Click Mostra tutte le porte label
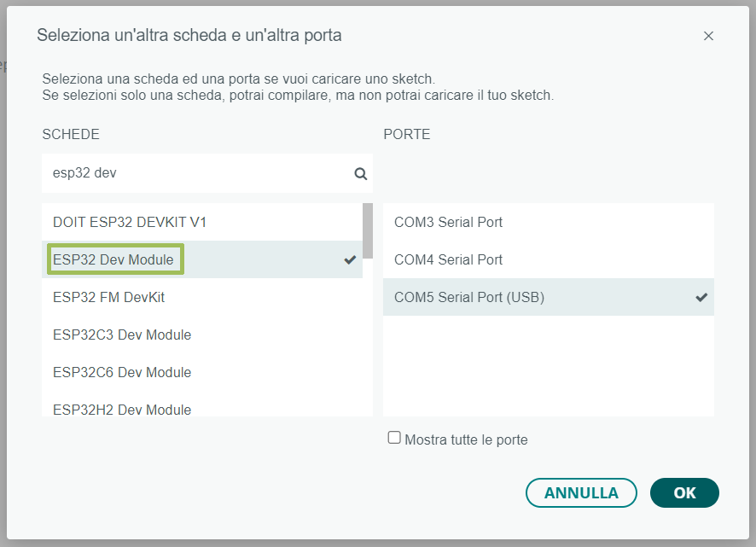Viewport: 756px width, 547px height. pyautogui.click(x=466, y=440)
